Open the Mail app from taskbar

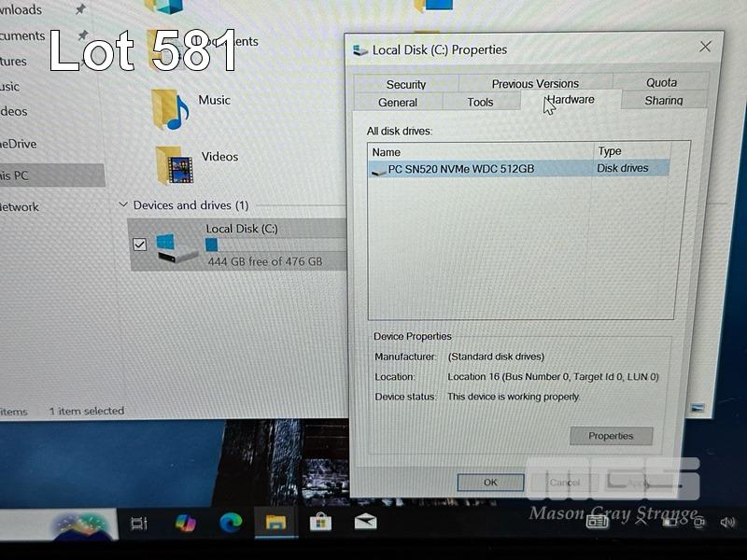click(365, 522)
